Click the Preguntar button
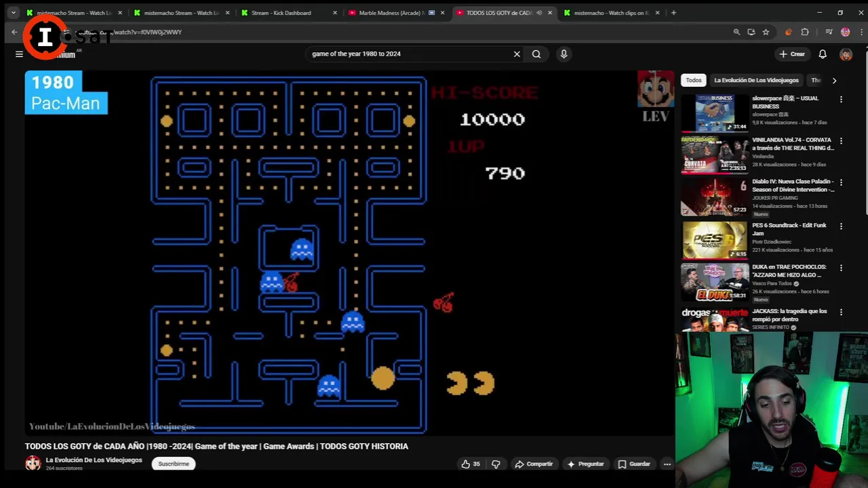 (x=585, y=464)
